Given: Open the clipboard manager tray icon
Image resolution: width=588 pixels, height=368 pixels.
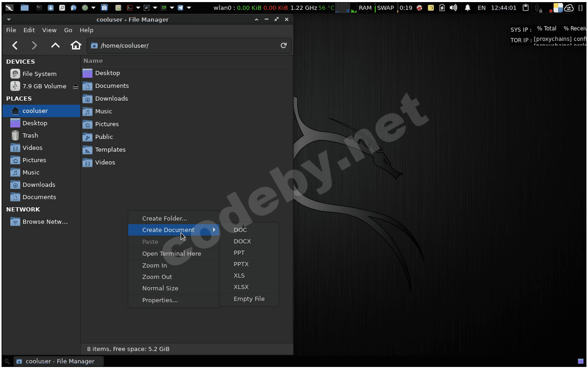Looking at the screenshot, I should point(525,7).
